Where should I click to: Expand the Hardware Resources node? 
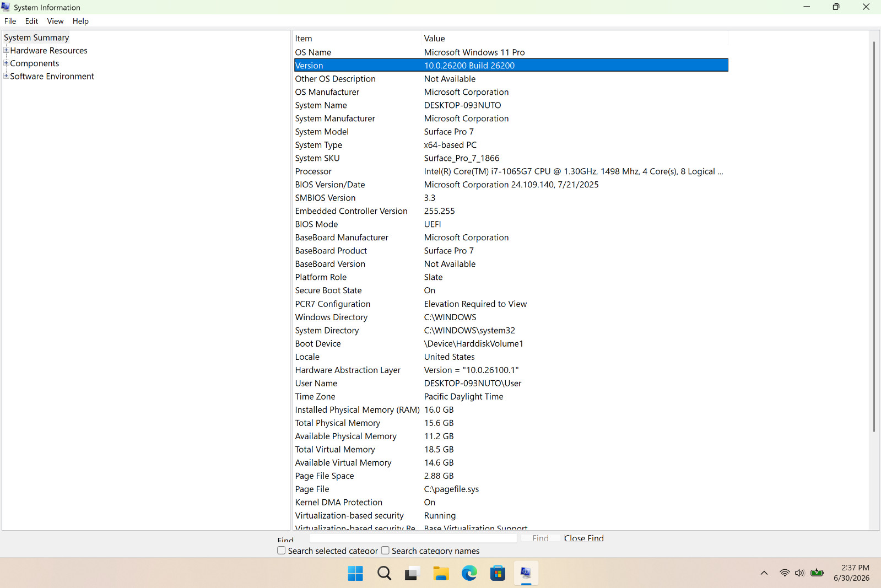[x=6, y=50]
